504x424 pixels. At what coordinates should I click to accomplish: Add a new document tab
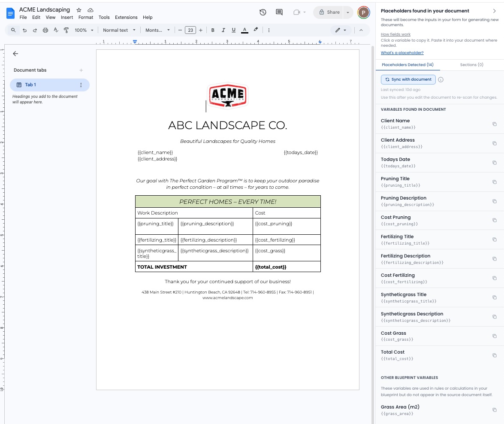click(x=81, y=70)
